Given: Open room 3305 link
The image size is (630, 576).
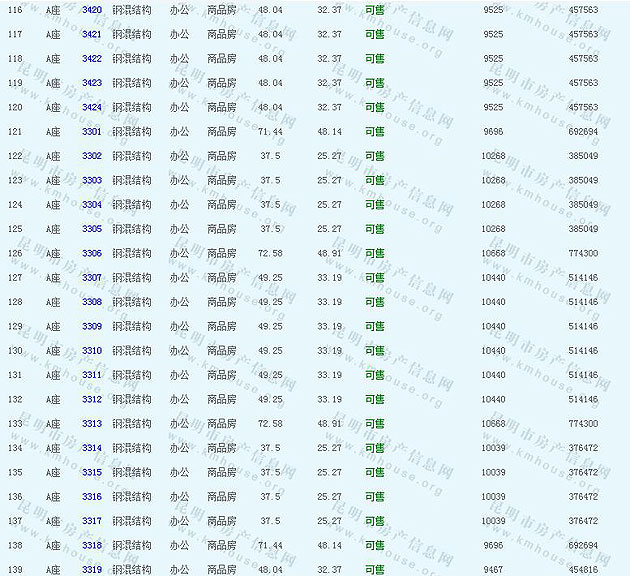Looking at the screenshot, I should [91, 229].
